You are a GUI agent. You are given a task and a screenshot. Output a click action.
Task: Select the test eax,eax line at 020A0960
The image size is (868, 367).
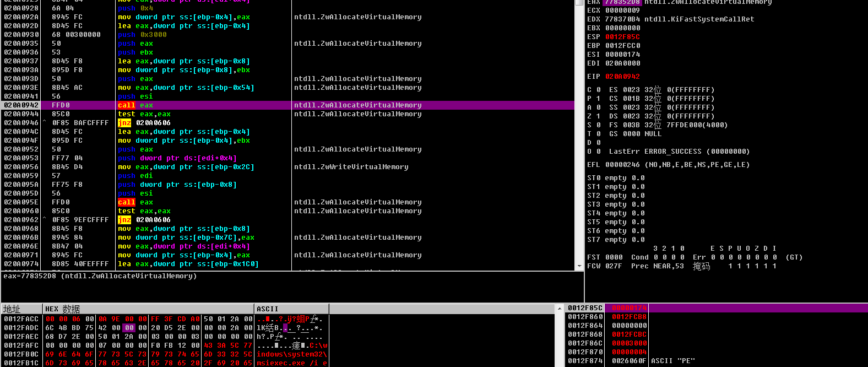pos(287,211)
